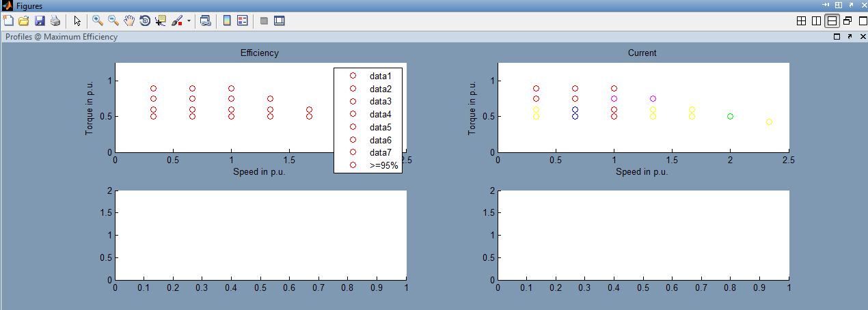868x310 pixels.
Task: Toggle the Edit Plot arrow pointer
Action: (x=77, y=20)
